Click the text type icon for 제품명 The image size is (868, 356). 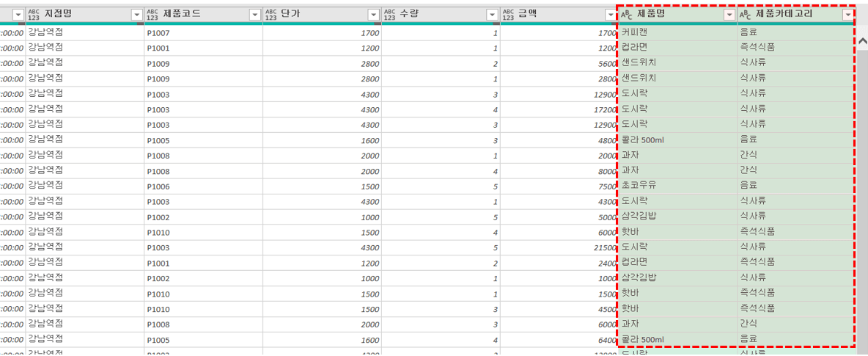point(627,15)
